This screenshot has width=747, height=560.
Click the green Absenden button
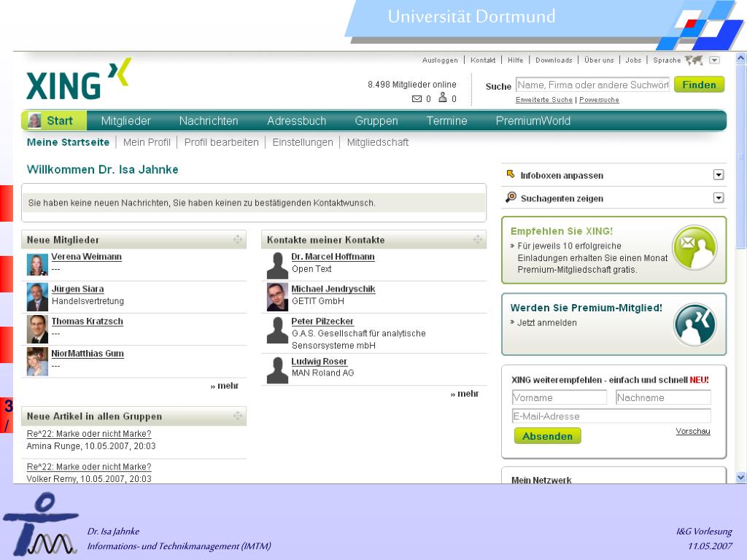pos(547,436)
